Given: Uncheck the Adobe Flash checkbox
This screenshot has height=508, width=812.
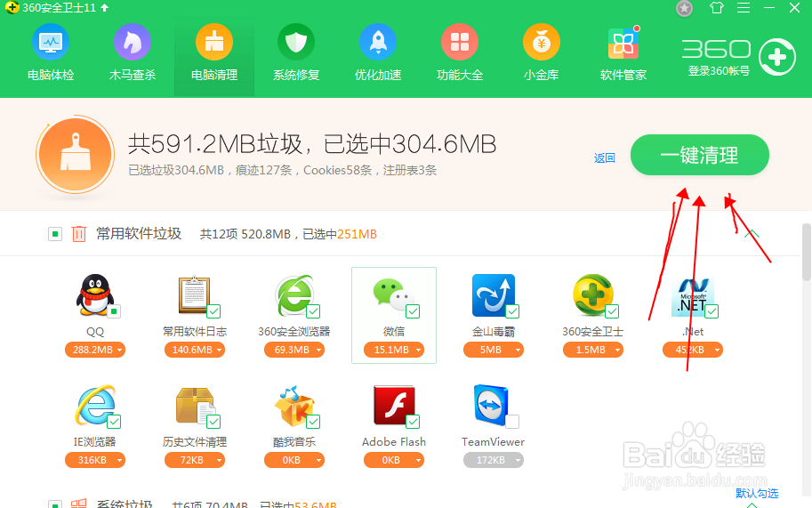Looking at the screenshot, I should (x=413, y=422).
